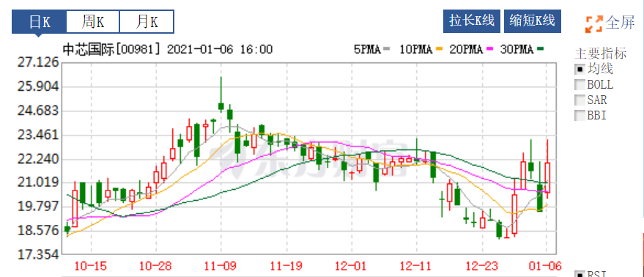Click the 11-09 date axis label
Viewport: 644px width, 277px height.
221,266
